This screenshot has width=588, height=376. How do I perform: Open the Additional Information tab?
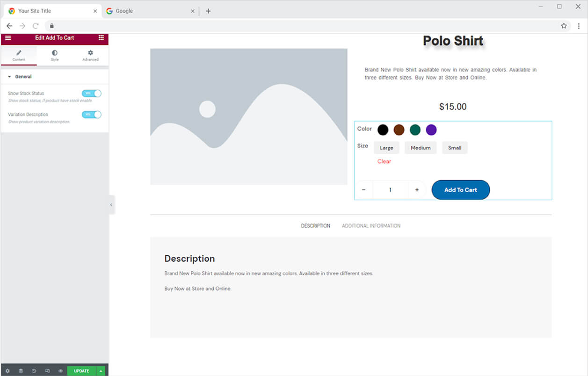pyautogui.click(x=371, y=226)
